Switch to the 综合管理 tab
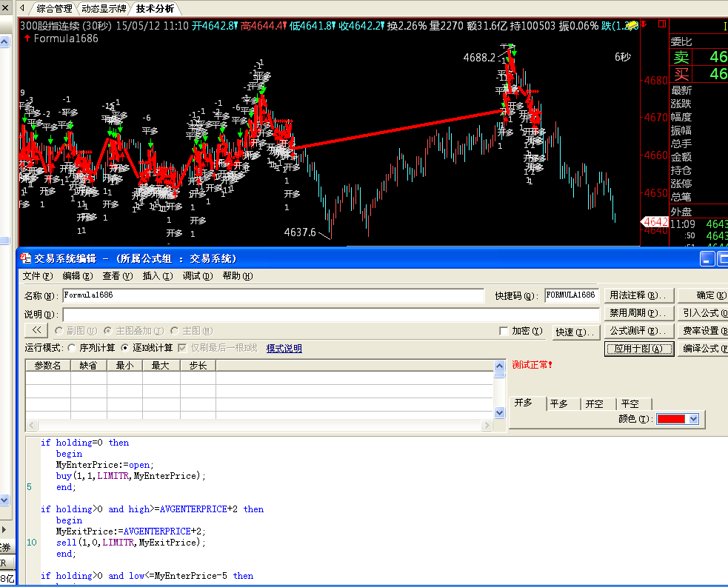The image size is (728, 587). (54, 8)
